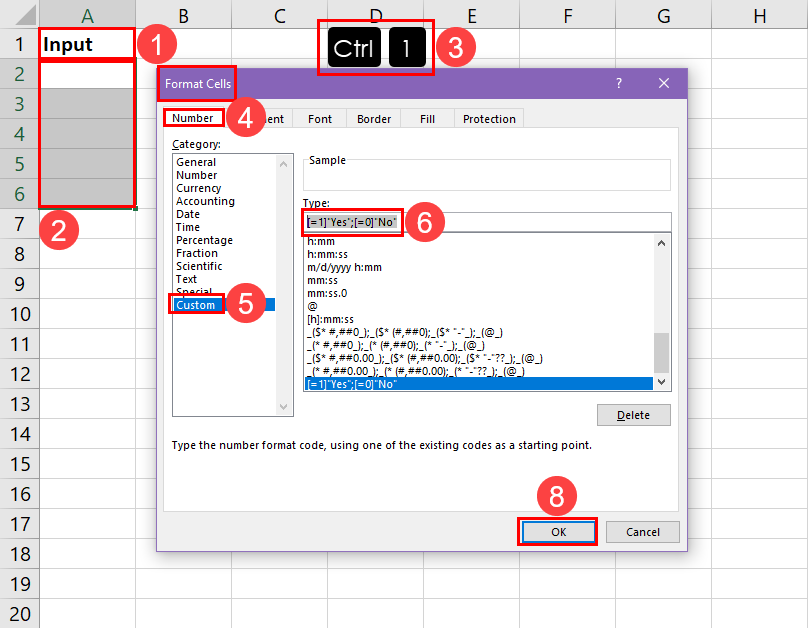The width and height of the screenshot is (808, 628).
Task: Select the [h]:mm:ss format code
Action: pyautogui.click(x=330, y=319)
